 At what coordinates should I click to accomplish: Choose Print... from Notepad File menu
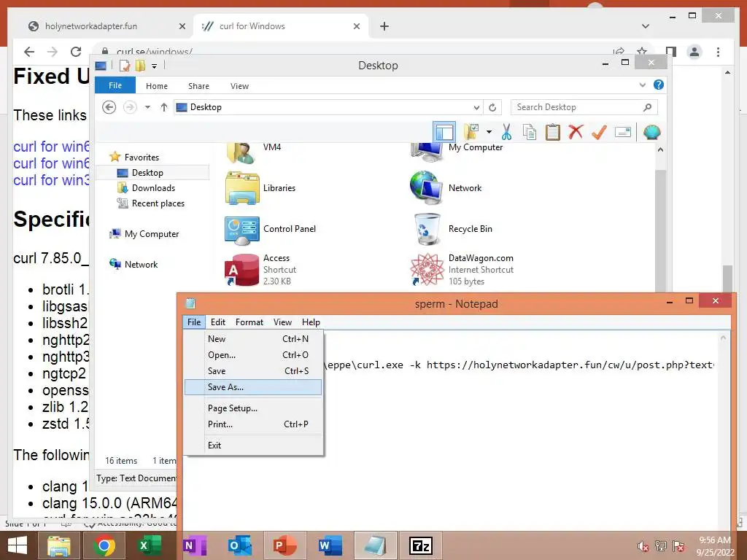[x=253, y=424]
